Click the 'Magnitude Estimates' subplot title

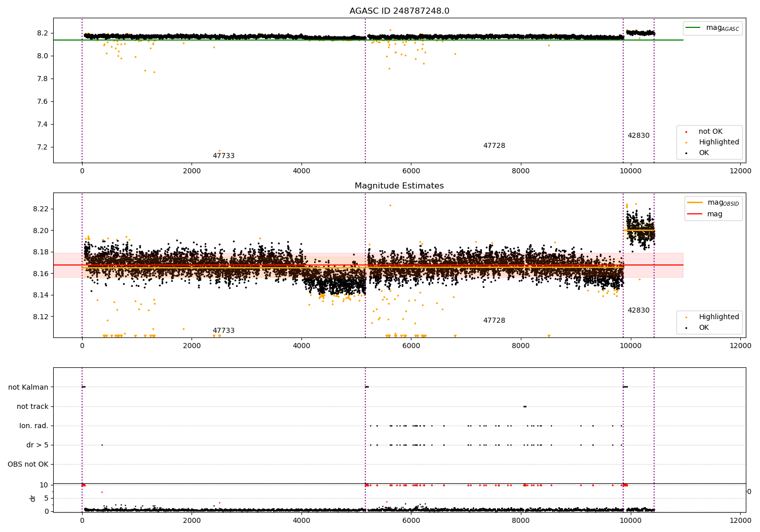coord(399,186)
